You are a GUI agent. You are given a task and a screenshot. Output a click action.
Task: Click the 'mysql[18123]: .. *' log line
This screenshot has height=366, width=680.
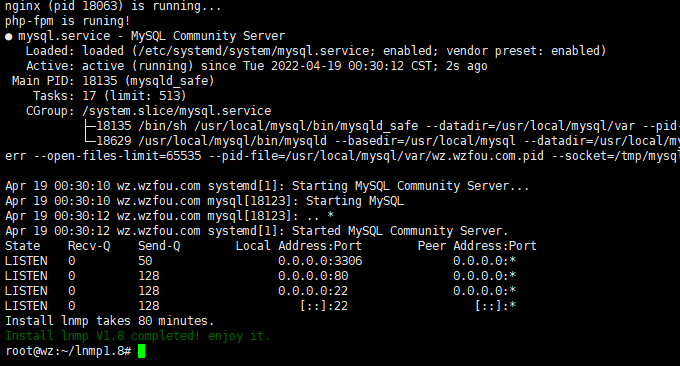coord(270,216)
